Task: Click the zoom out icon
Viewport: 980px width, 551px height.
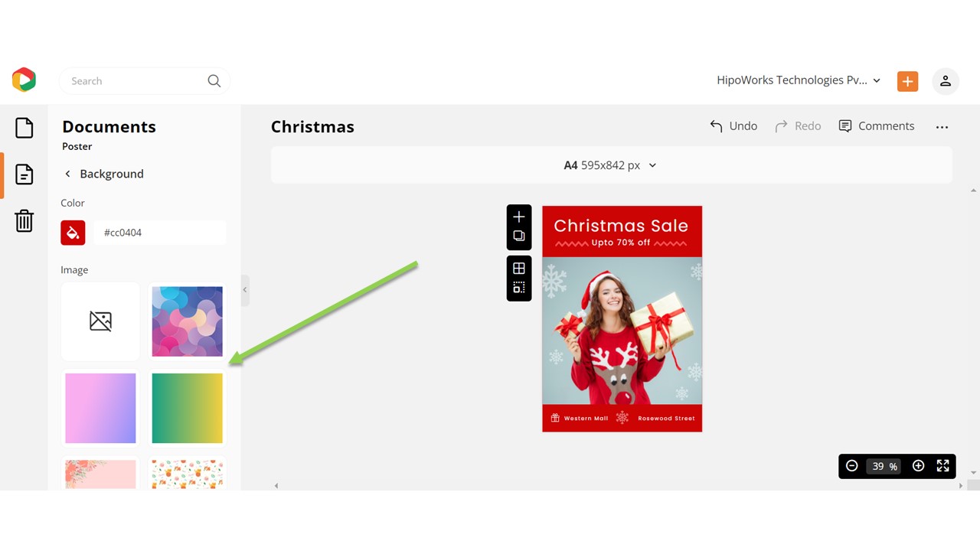Action: click(x=852, y=465)
